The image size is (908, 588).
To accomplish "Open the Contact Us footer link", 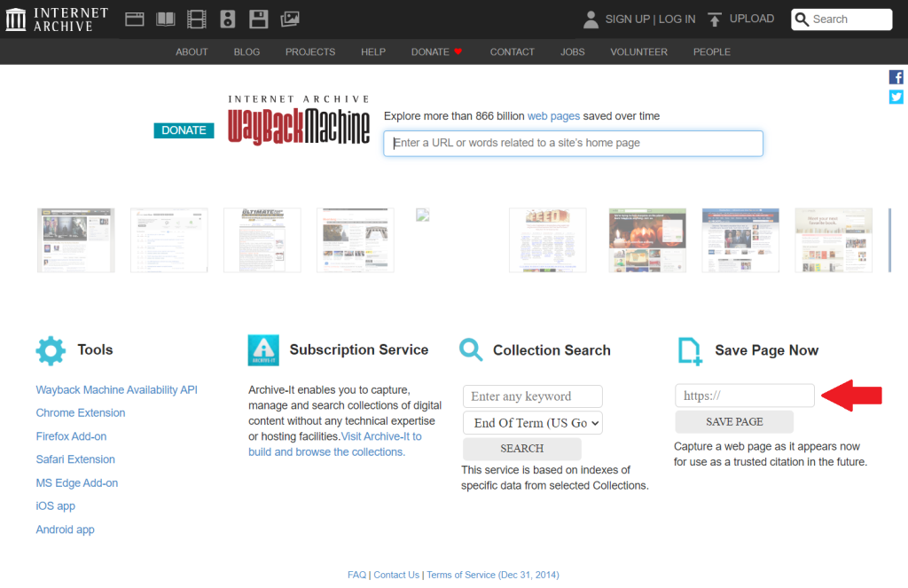I will [x=396, y=575].
